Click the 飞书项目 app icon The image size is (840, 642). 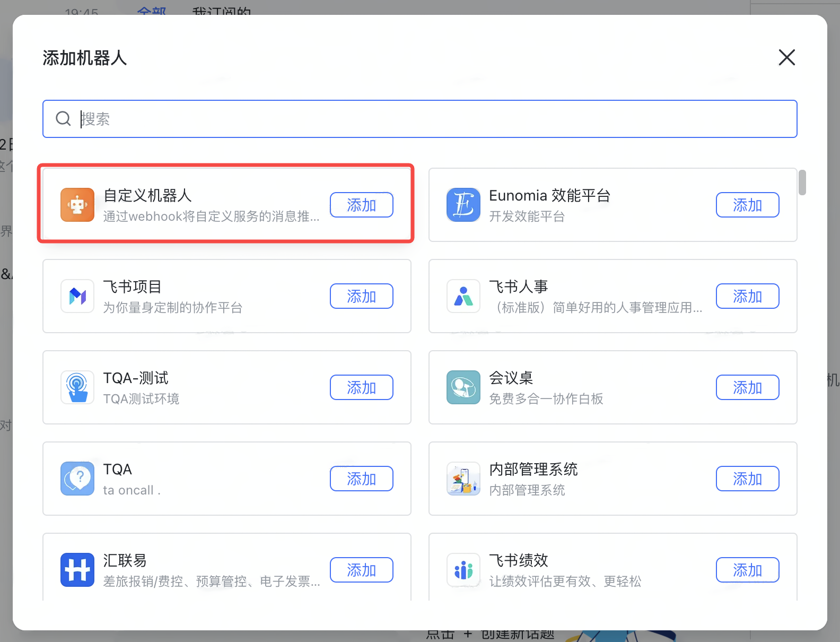pos(77,296)
